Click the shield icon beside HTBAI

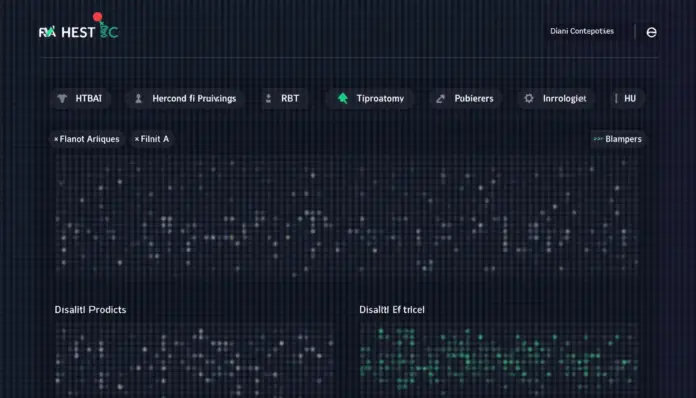62,99
